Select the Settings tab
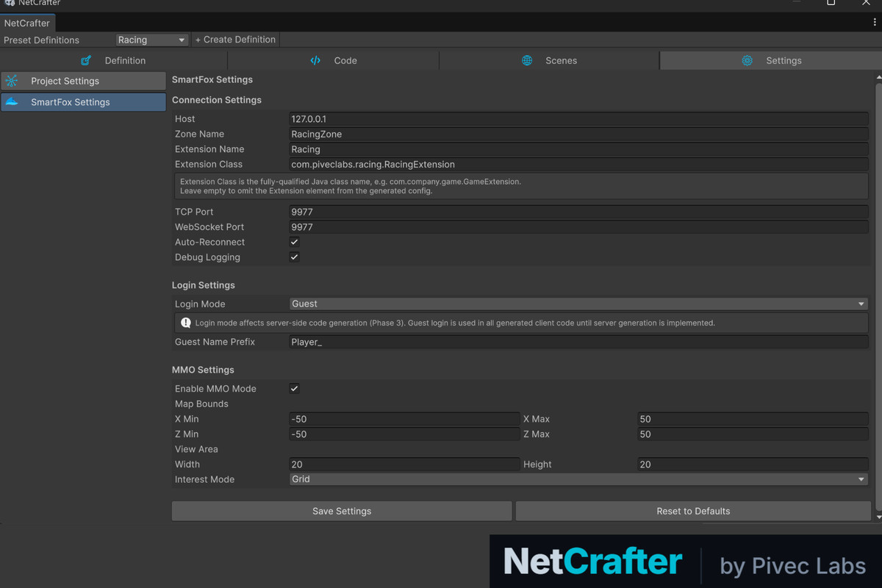The image size is (882, 588). pyautogui.click(x=771, y=60)
